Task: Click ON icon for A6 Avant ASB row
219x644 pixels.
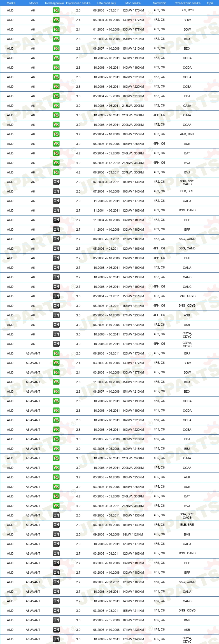Action: click(56, 630)
